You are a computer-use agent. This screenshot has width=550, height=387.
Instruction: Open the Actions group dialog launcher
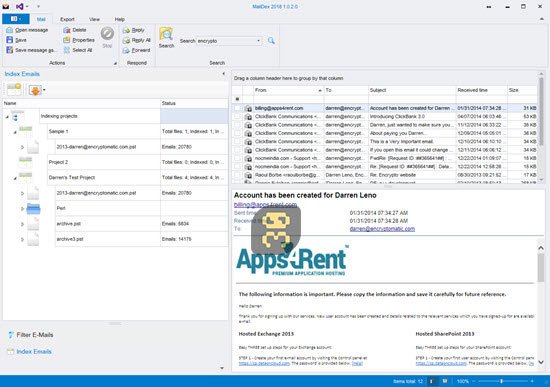[115, 64]
